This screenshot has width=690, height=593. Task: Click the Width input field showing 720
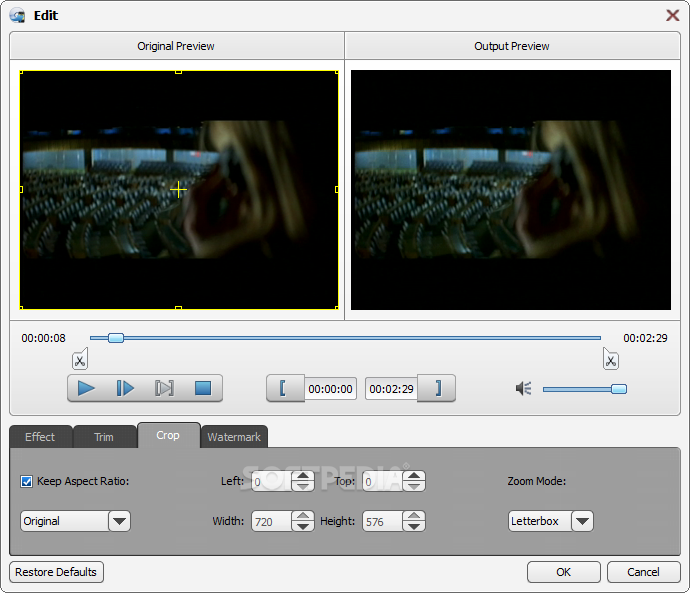(272, 521)
